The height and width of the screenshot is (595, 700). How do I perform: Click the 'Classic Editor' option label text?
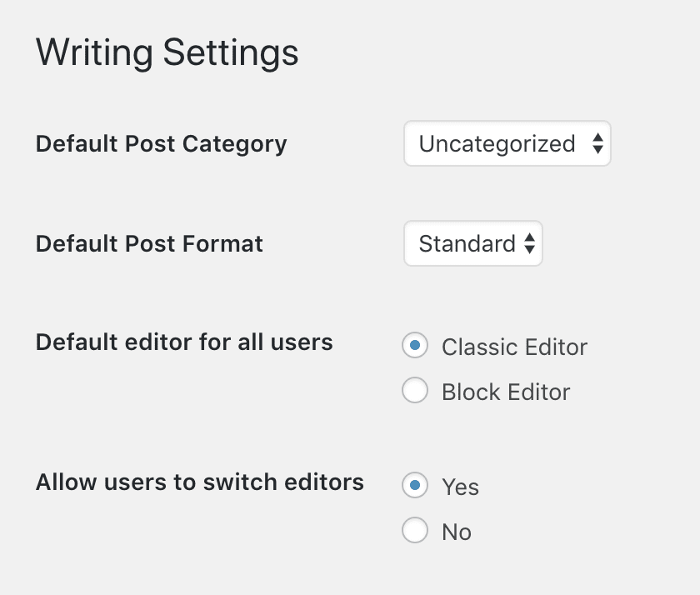click(x=514, y=347)
